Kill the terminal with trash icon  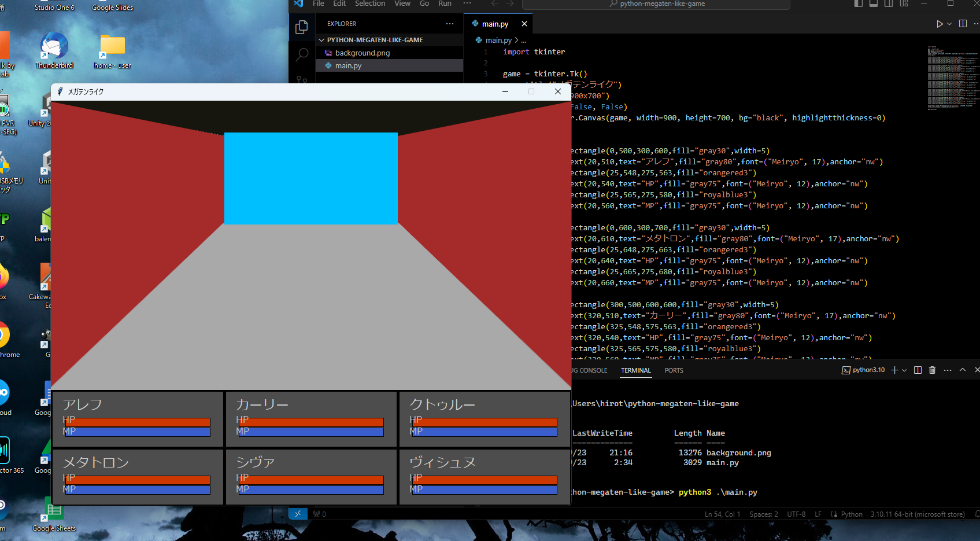(x=932, y=370)
